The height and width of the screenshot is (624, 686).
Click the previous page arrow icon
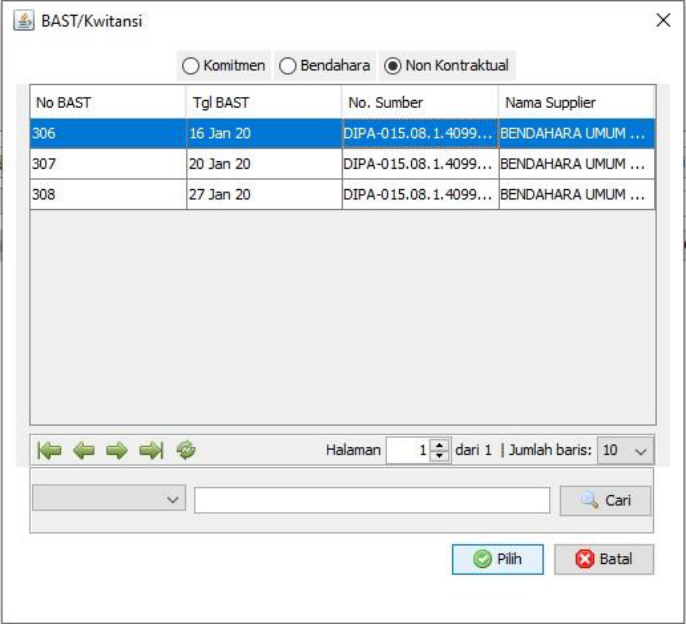(x=83, y=451)
